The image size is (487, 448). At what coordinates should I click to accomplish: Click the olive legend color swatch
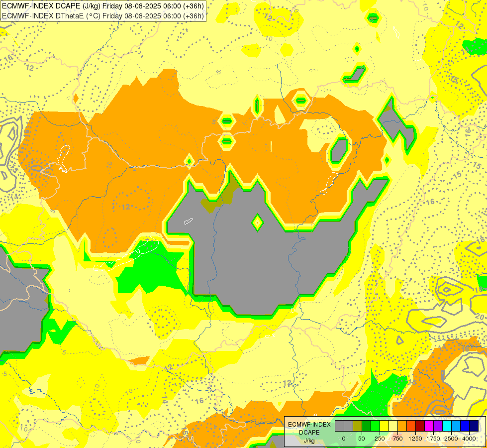pos(358,426)
